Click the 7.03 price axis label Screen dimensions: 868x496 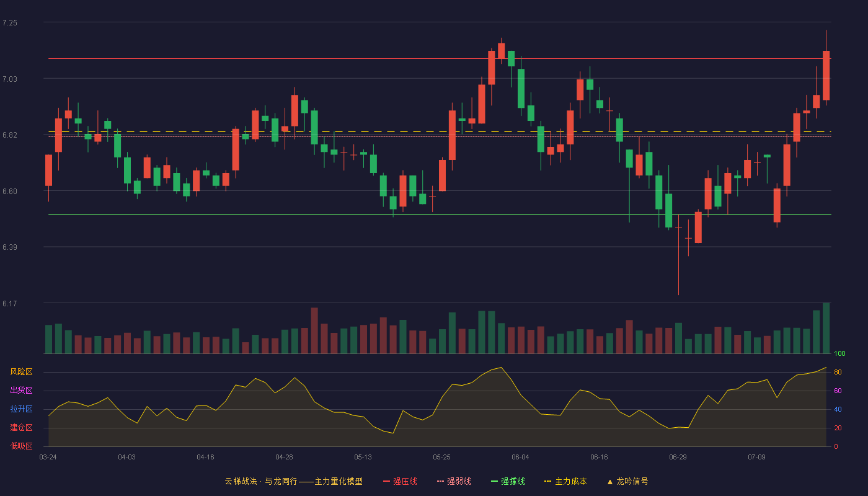click(x=10, y=79)
